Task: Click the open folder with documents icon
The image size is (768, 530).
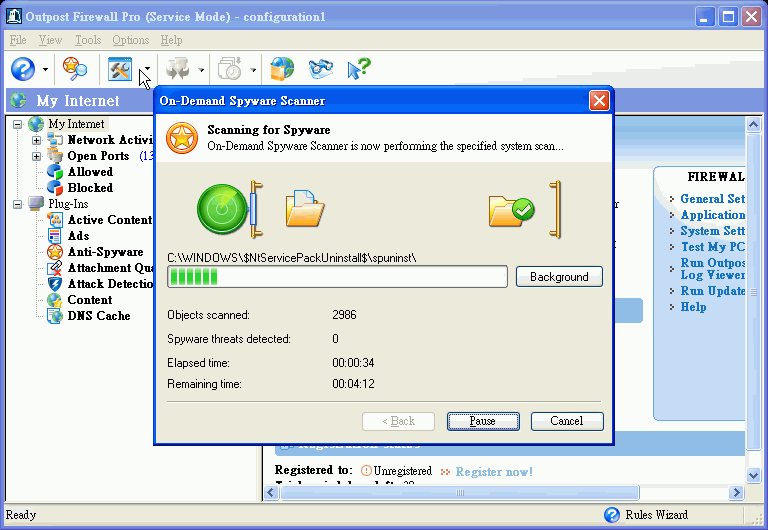Action: pyautogui.click(x=305, y=209)
